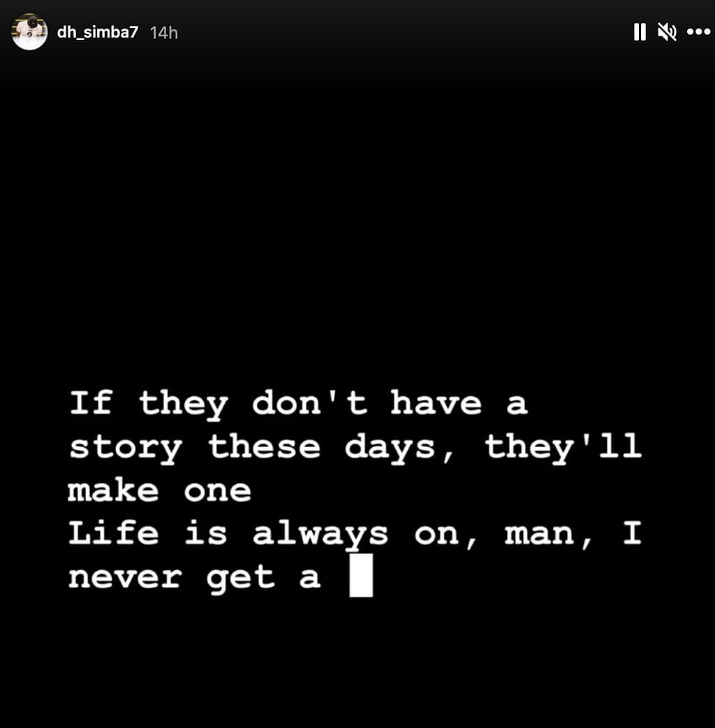Click the 14h timestamp
The height and width of the screenshot is (728, 715).
coord(164,33)
